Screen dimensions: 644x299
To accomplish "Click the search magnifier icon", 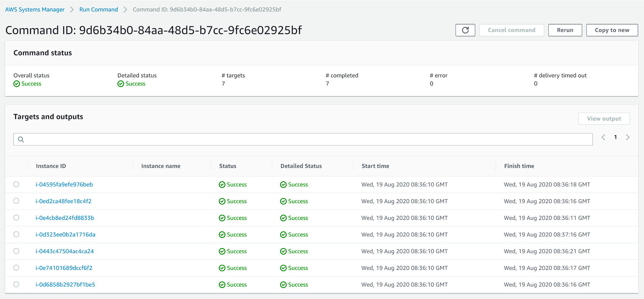I will click(x=21, y=139).
